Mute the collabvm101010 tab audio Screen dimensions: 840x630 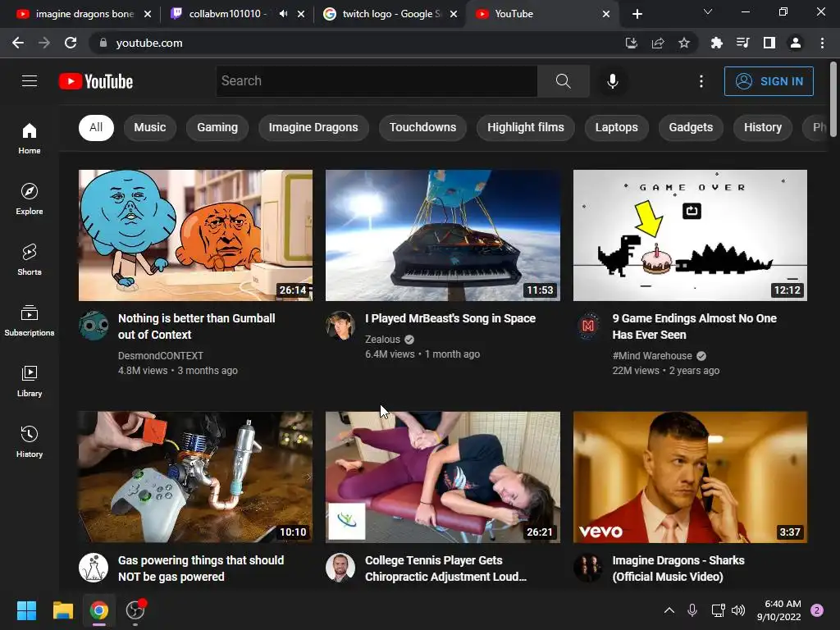click(x=283, y=14)
